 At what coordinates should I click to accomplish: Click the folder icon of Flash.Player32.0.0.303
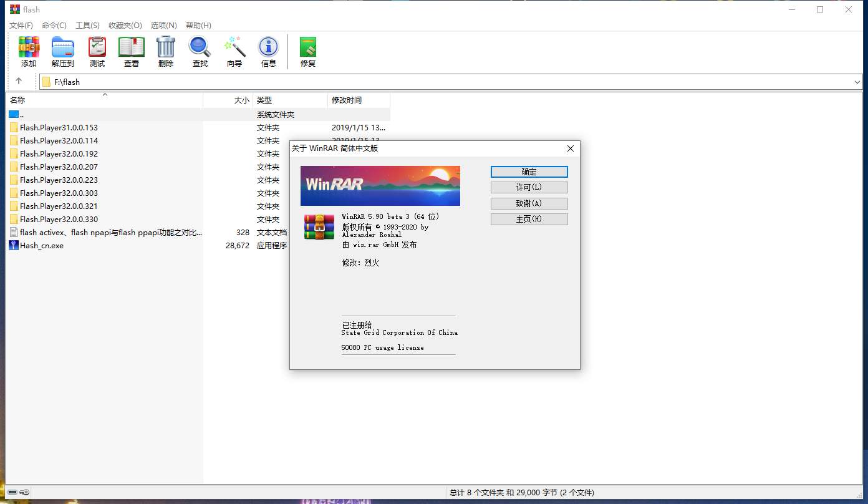[x=14, y=193]
